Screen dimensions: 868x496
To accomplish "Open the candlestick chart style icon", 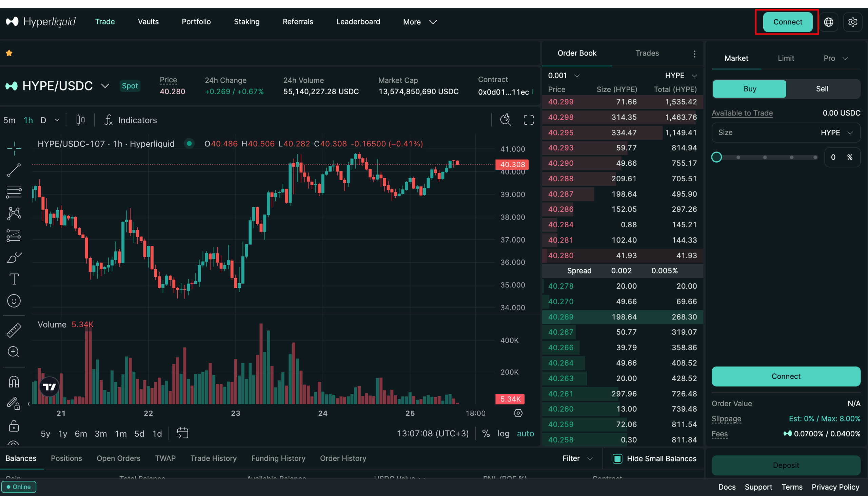I will click(80, 120).
